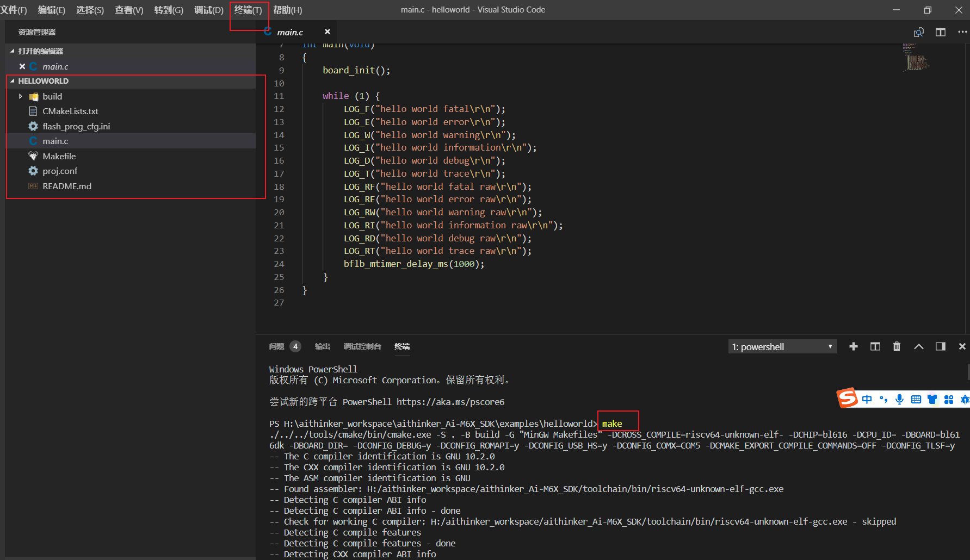Image resolution: width=970 pixels, height=560 pixels.
Task: Expand the build folder arrow
Action: coord(21,96)
